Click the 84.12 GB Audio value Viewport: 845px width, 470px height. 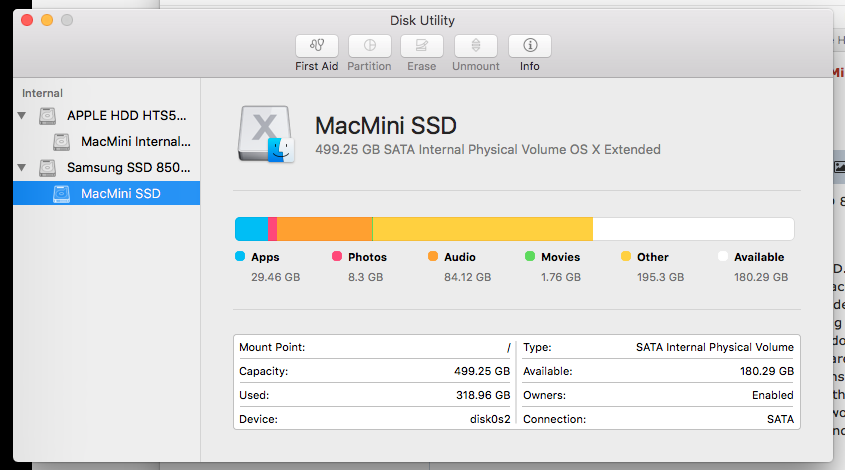(x=467, y=277)
